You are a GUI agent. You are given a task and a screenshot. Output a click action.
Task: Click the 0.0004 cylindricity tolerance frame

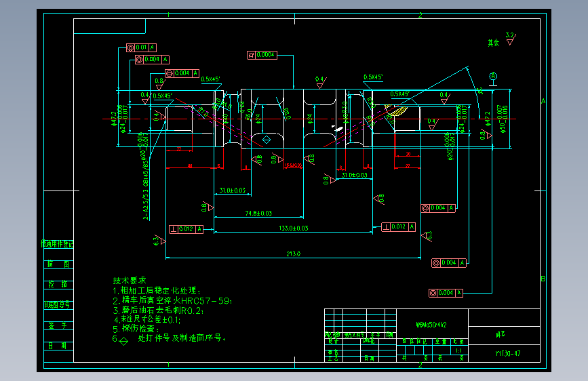tap(262, 55)
